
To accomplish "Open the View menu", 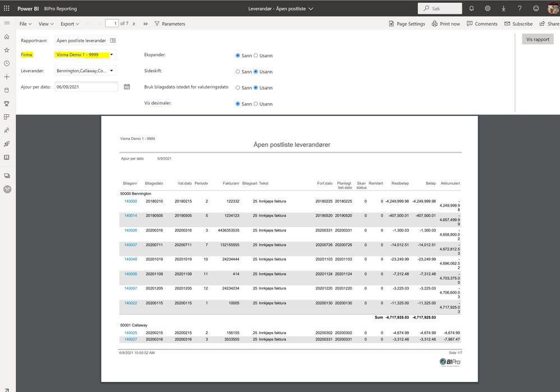I will (46, 24).
